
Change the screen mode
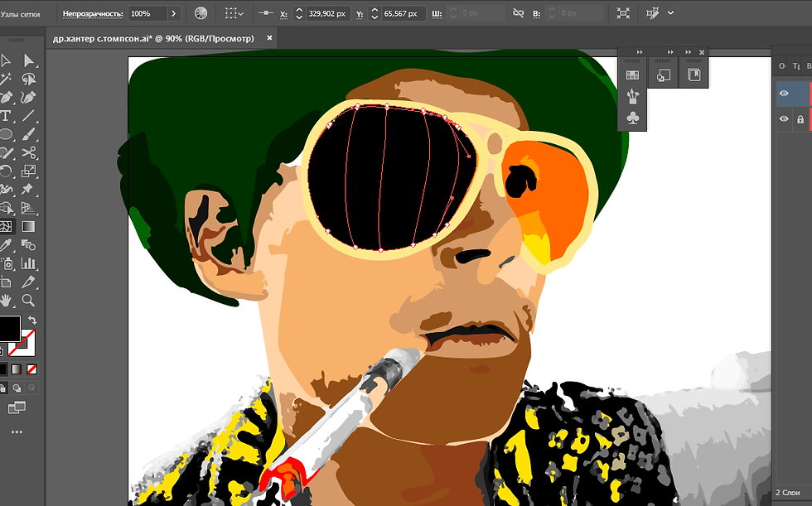pos(17,408)
